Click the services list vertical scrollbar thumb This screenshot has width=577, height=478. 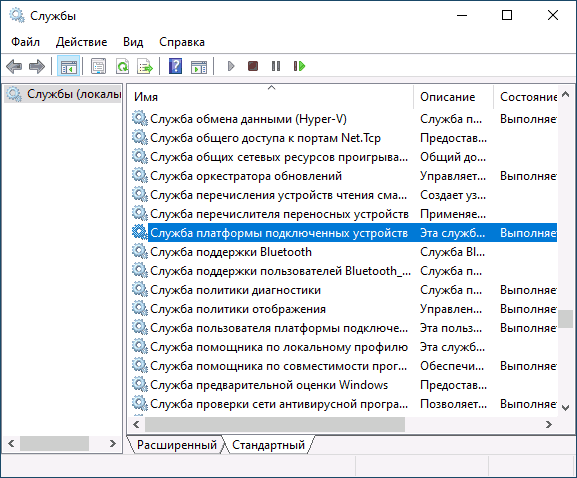(566, 319)
